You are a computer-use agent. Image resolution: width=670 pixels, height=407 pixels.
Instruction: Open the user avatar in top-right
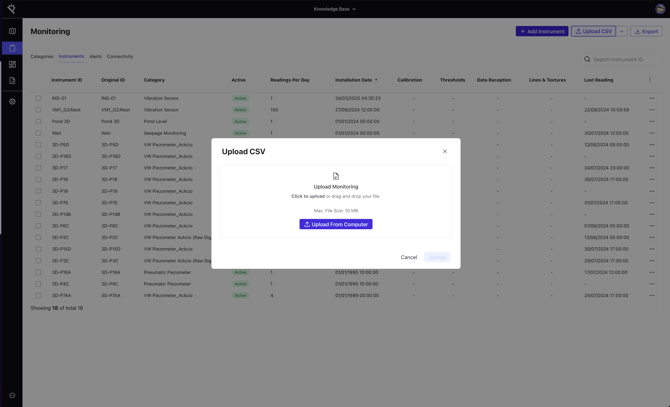[x=660, y=9]
